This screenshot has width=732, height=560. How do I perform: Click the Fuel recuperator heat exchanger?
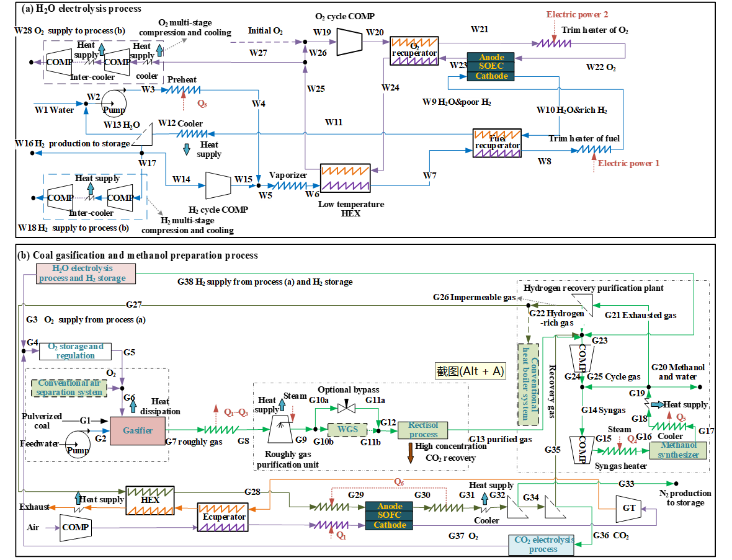497,143
